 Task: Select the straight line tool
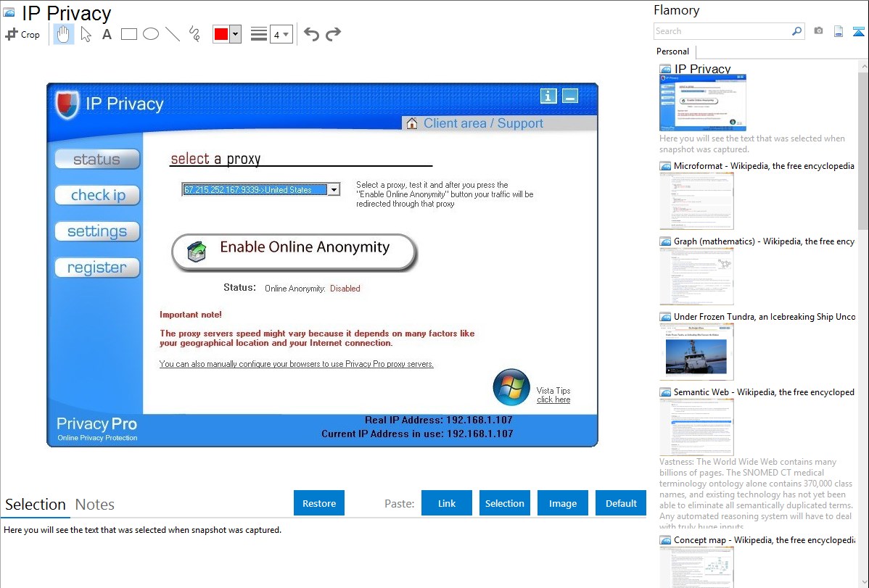tap(173, 34)
